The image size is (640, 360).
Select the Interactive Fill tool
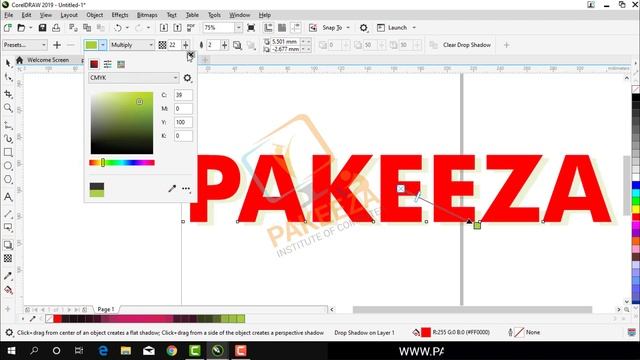click(8, 290)
